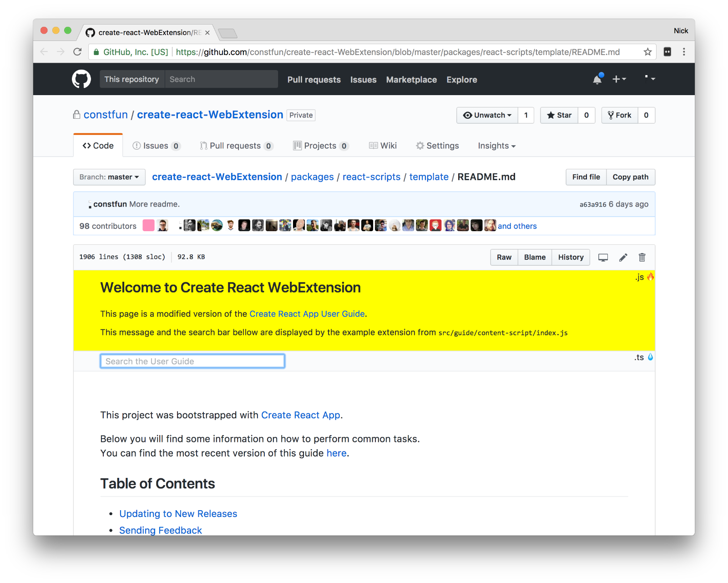
Task: Open the Issues tab
Action: [156, 146]
